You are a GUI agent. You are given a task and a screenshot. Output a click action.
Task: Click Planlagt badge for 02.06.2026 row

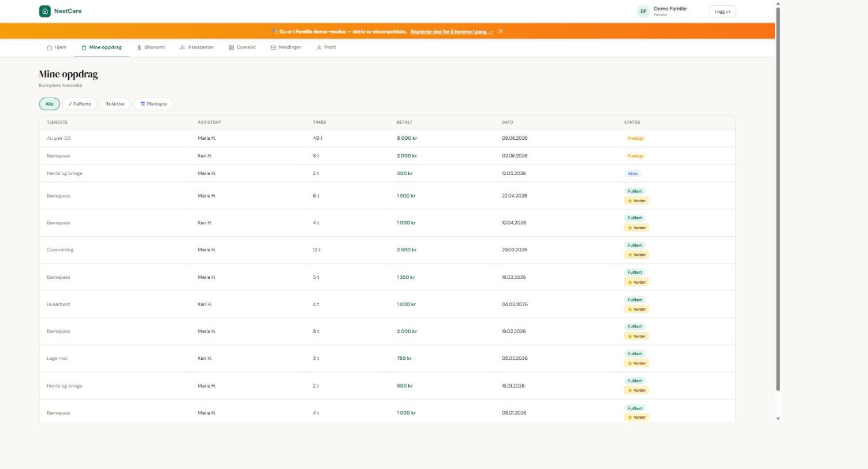[x=635, y=156]
